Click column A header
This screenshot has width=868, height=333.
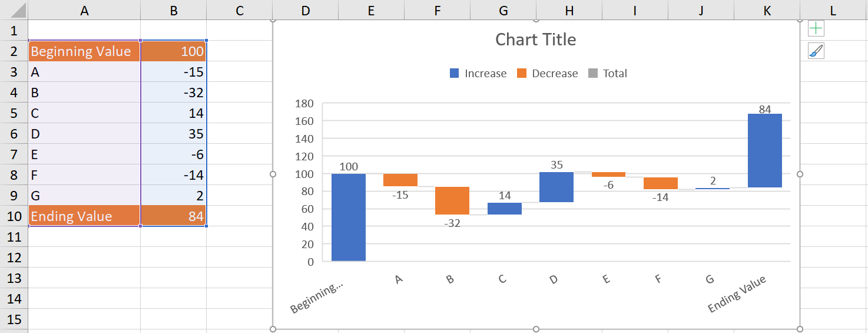pos(84,10)
